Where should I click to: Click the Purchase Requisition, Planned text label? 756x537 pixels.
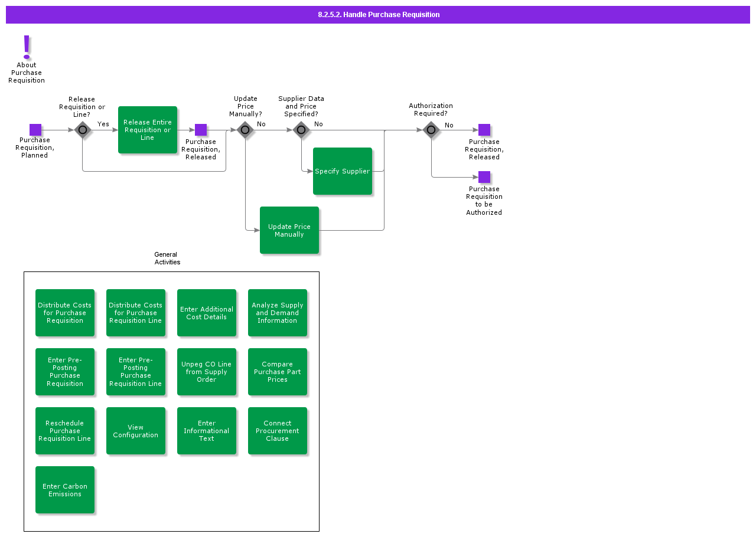point(35,148)
